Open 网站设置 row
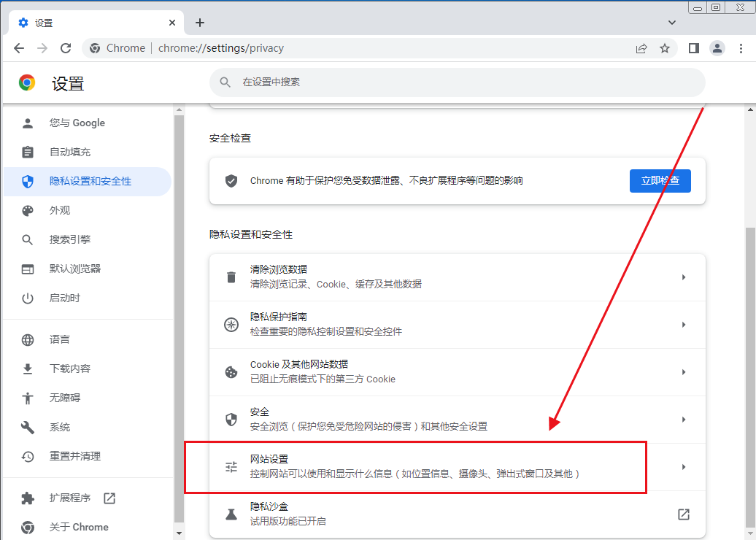 click(x=457, y=467)
